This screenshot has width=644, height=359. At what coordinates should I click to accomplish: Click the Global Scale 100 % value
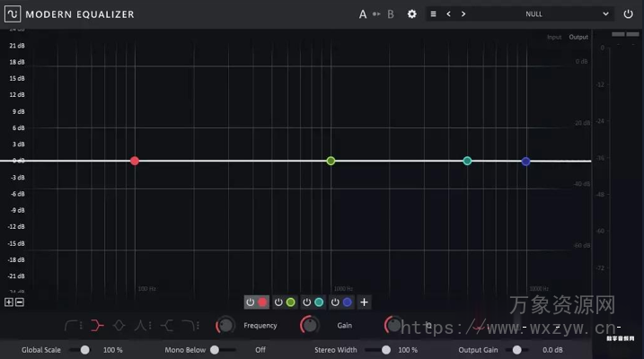click(x=112, y=350)
